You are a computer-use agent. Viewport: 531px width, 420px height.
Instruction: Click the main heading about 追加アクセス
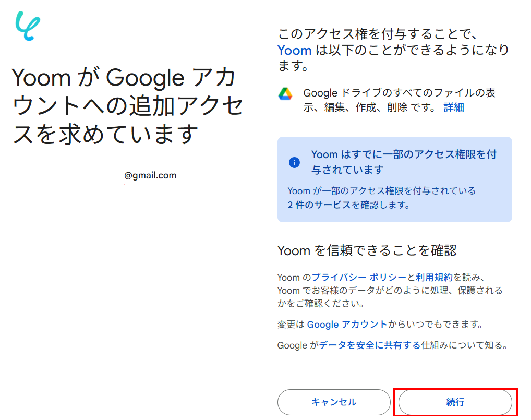tap(128, 106)
